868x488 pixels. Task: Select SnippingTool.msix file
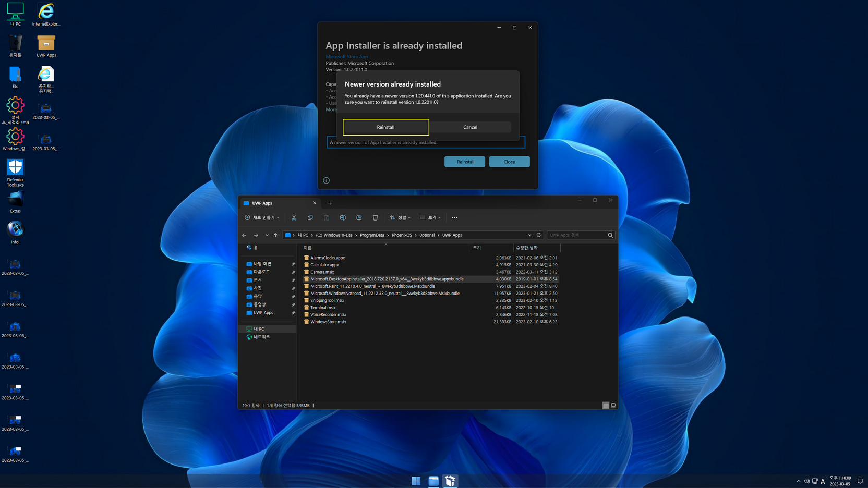tap(327, 300)
